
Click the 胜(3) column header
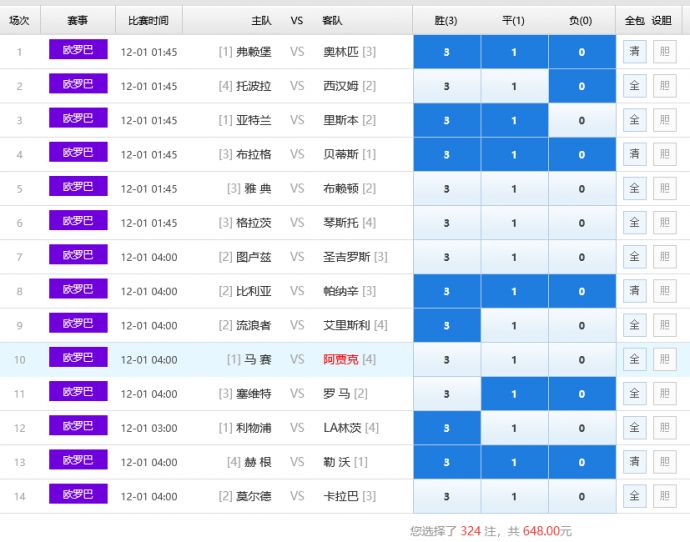tap(446, 20)
